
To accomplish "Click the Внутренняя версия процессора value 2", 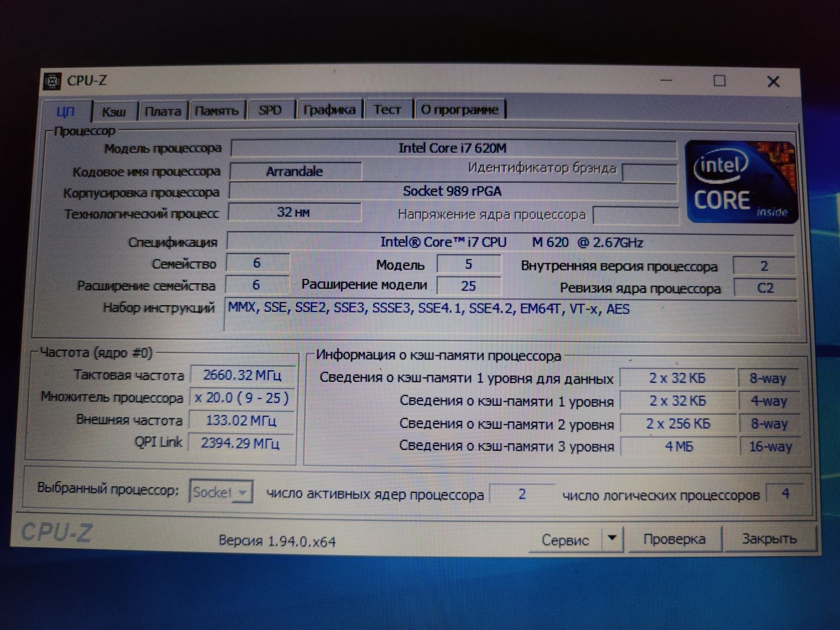I will pos(764,266).
